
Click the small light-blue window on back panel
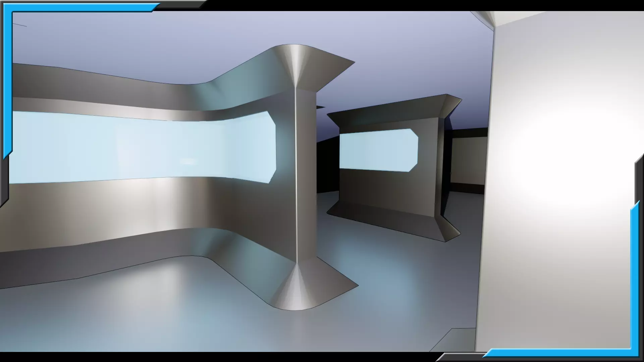pyautogui.click(x=378, y=150)
